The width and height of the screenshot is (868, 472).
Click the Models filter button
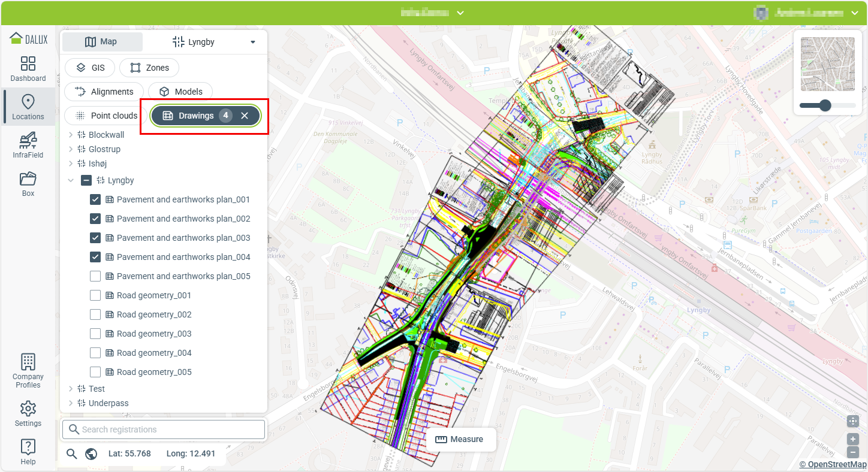coord(180,92)
